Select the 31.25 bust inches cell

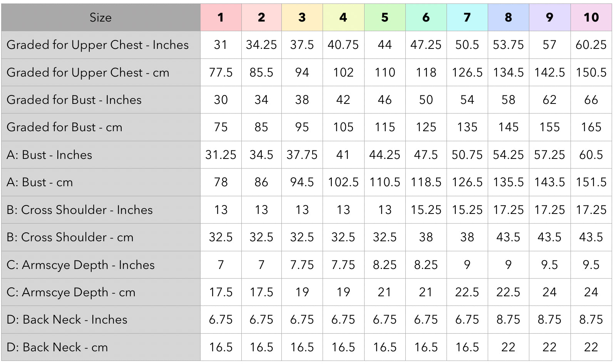tap(221, 155)
